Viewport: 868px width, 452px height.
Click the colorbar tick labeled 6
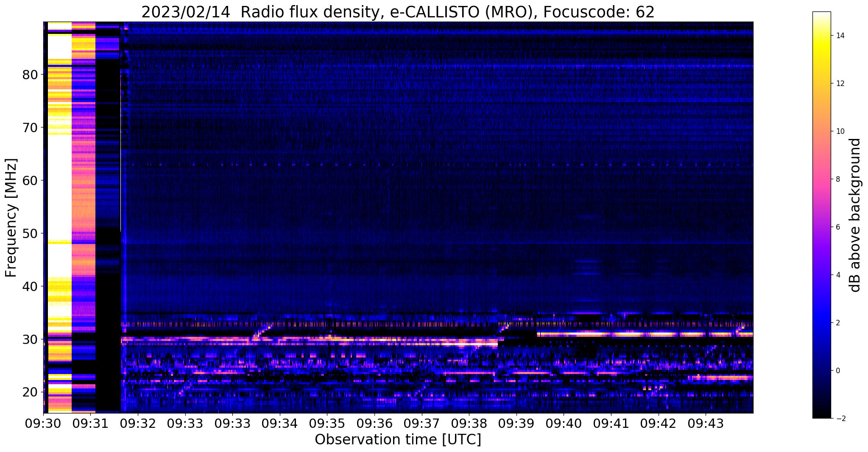[x=837, y=227]
